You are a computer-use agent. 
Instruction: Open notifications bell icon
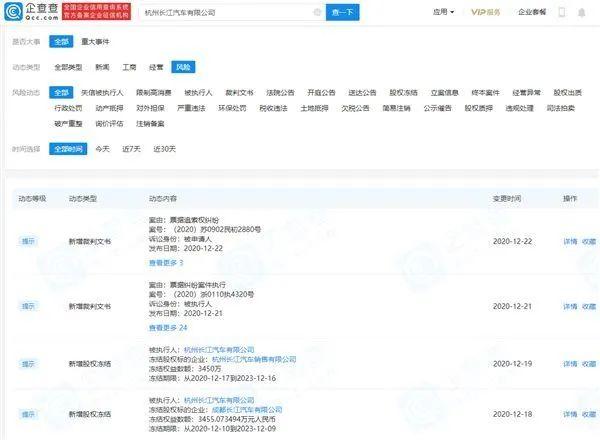tap(581, 13)
